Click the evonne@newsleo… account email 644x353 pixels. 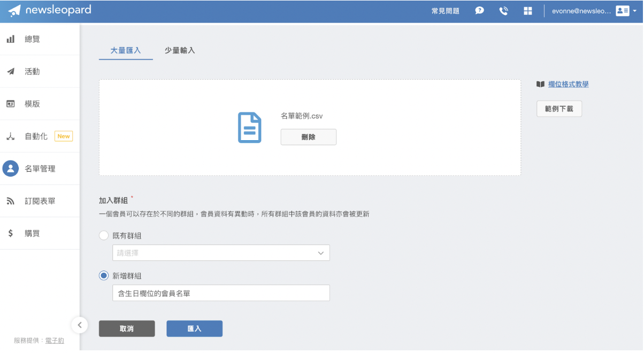pyautogui.click(x=581, y=11)
